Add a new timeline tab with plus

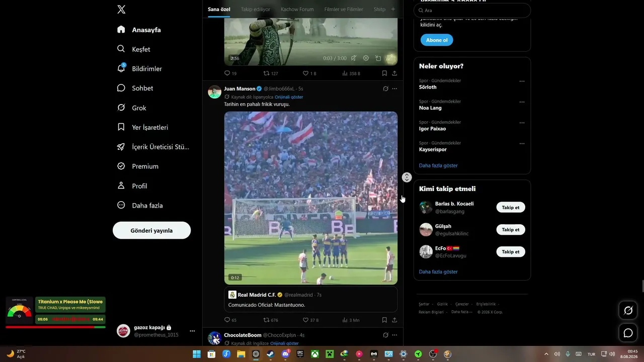click(393, 9)
